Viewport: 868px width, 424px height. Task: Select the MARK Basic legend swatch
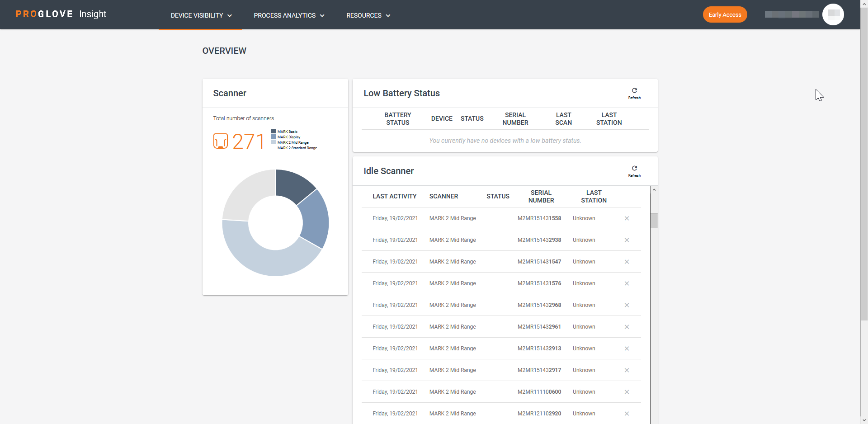point(274,131)
